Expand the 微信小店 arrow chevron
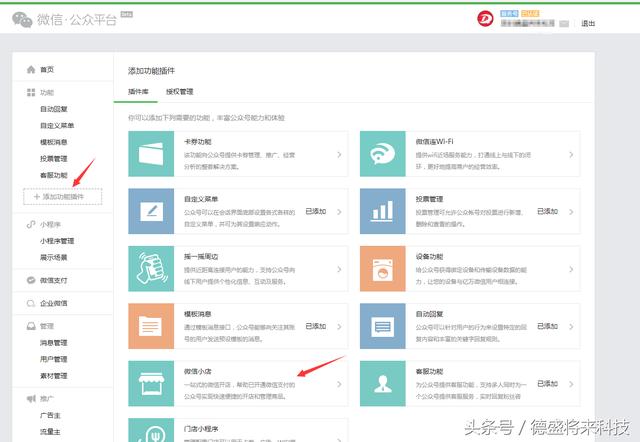The image size is (640, 442). pos(339,384)
